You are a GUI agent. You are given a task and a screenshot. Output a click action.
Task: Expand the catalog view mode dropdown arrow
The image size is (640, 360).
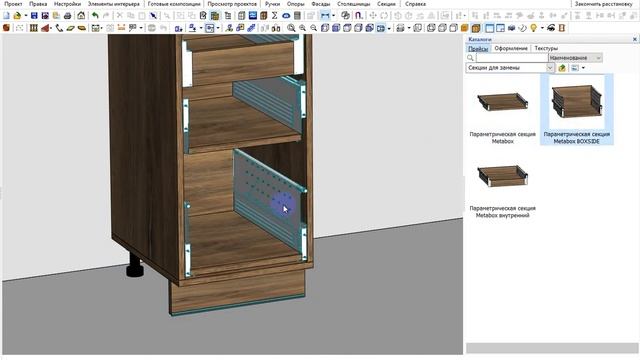pyautogui.click(x=583, y=68)
